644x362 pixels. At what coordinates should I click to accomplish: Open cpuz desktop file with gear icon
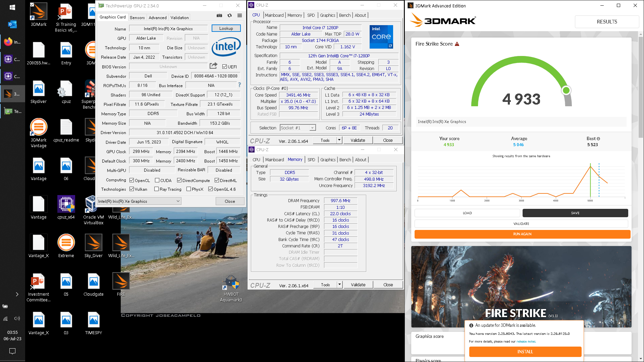pos(66,92)
